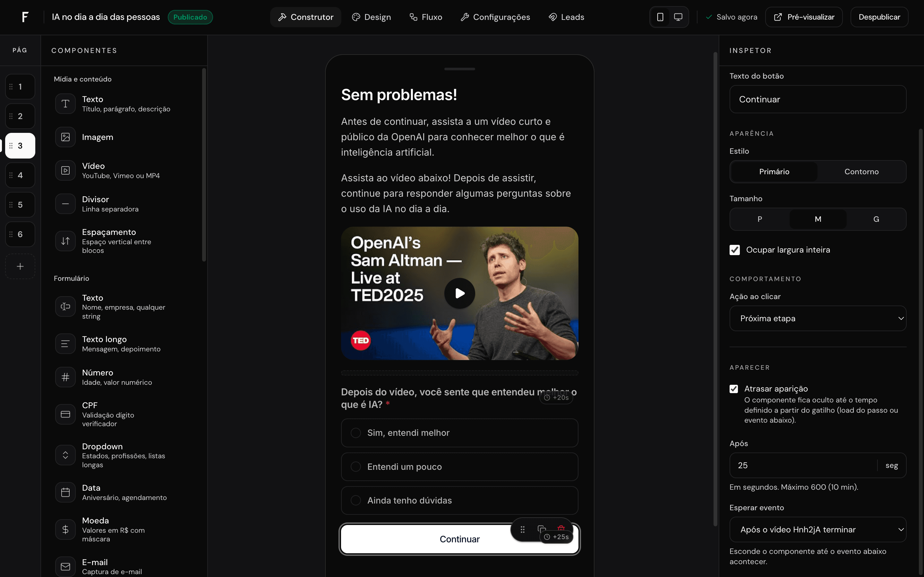Add the Texto longo field icon
Viewport: 924px width, 577px height.
(x=65, y=344)
